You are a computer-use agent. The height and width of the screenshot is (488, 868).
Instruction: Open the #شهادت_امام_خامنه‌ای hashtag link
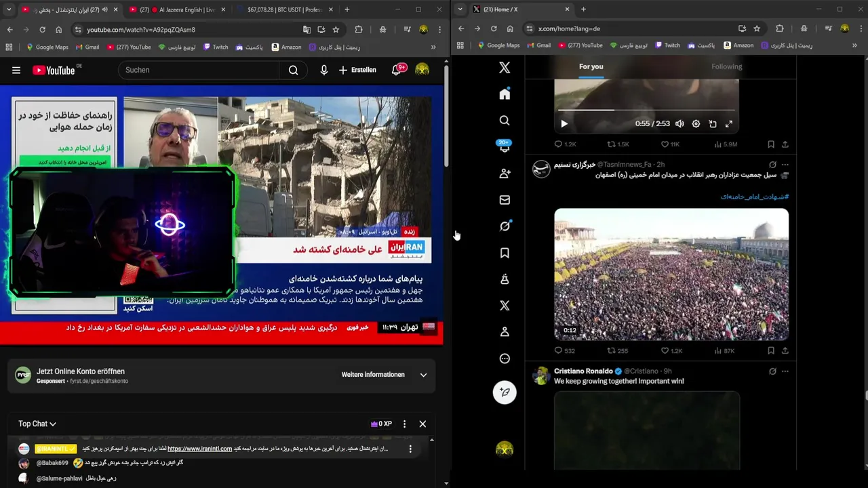[x=754, y=197]
